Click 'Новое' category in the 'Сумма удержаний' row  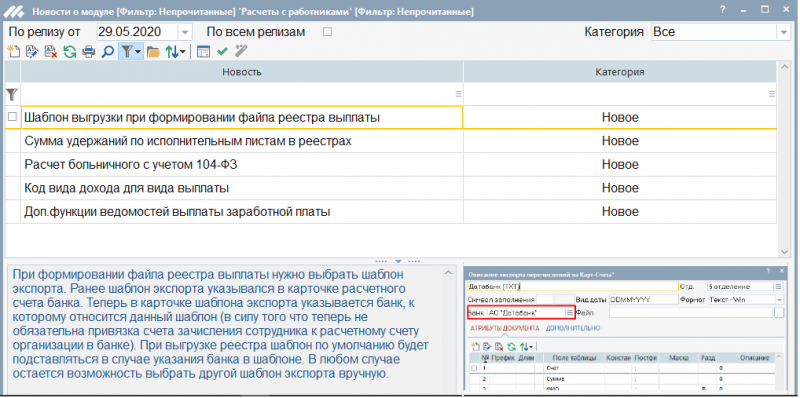click(x=620, y=141)
